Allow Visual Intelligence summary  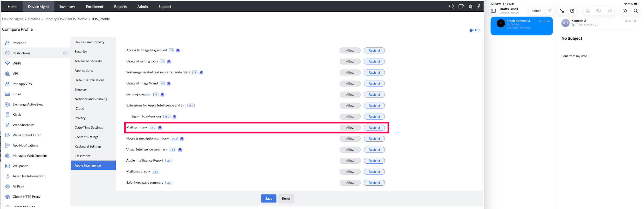point(350,150)
